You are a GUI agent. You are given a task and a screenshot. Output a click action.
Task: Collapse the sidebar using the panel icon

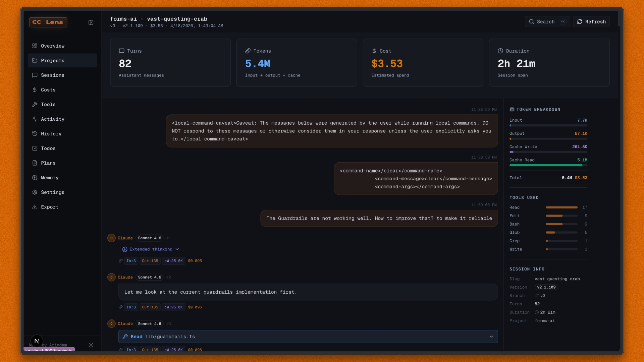coord(91,22)
